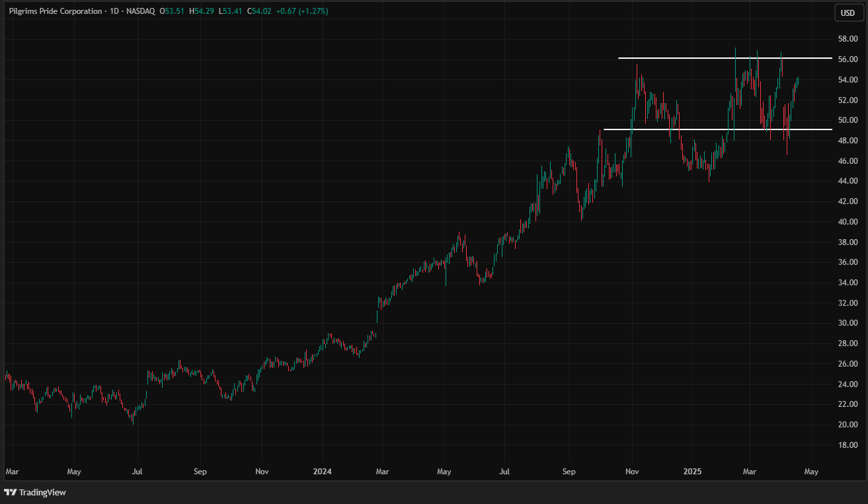868x504 pixels.
Task: Open the USD currency selector
Action: (x=847, y=13)
